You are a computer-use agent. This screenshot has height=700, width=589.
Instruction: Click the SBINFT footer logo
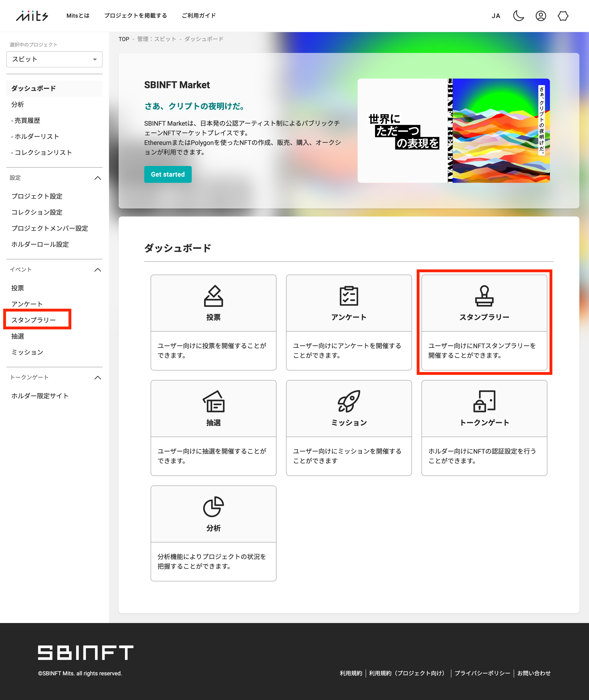pos(86,652)
